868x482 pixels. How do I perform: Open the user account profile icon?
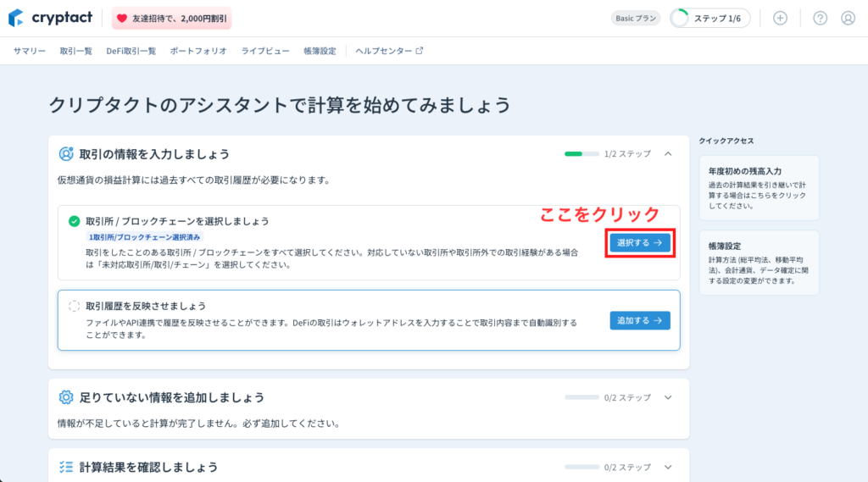pos(848,19)
